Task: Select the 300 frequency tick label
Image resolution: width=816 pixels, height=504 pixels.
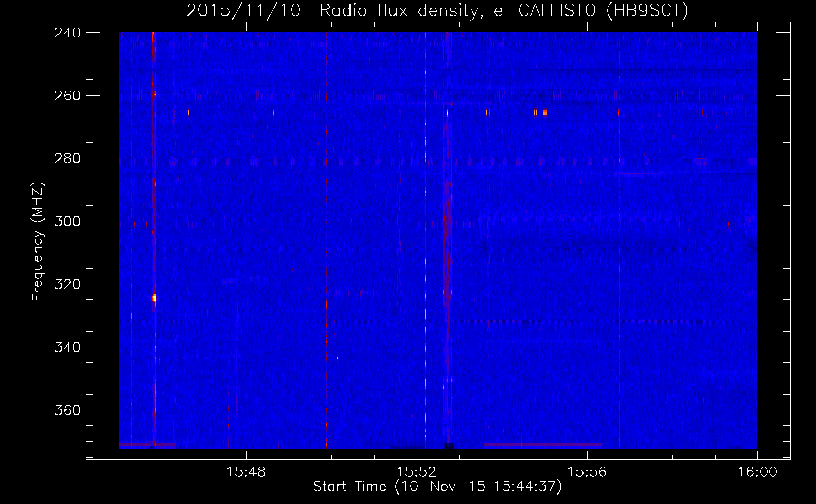Action: pos(67,221)
